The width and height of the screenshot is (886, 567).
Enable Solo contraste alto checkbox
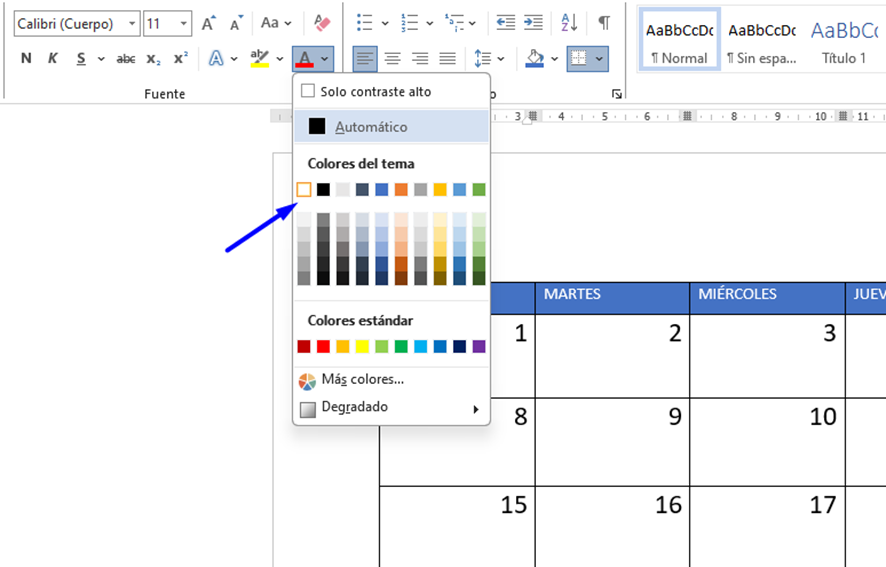308,91
